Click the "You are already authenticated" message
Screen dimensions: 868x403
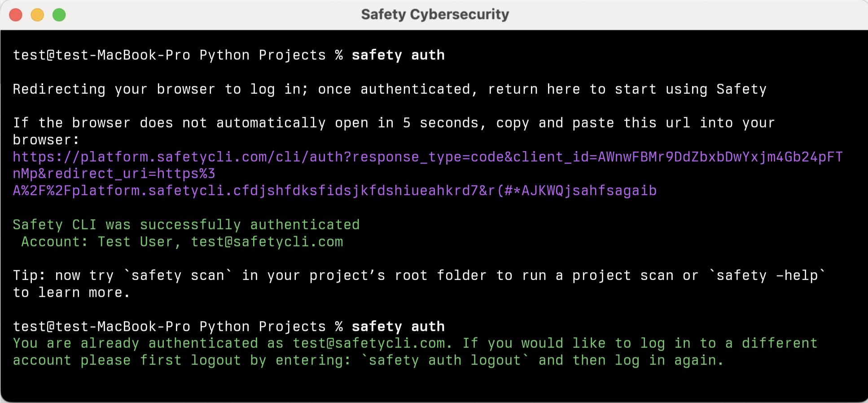[x=148, y=344]
